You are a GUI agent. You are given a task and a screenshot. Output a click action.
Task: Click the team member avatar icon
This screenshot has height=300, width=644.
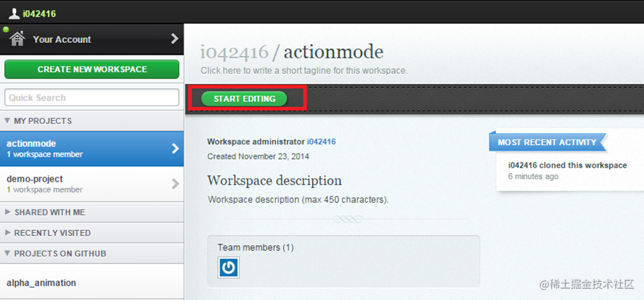click(x=229, y=268)
